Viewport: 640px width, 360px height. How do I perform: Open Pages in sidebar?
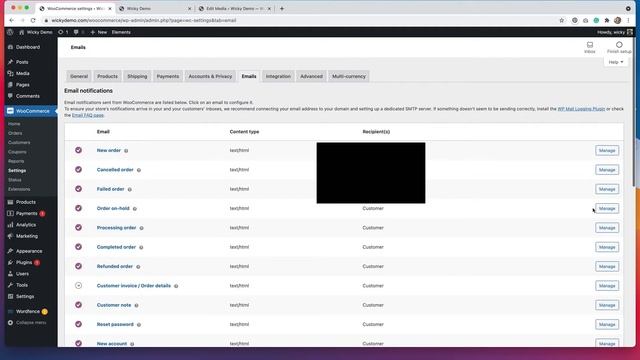tap(22, 85)
